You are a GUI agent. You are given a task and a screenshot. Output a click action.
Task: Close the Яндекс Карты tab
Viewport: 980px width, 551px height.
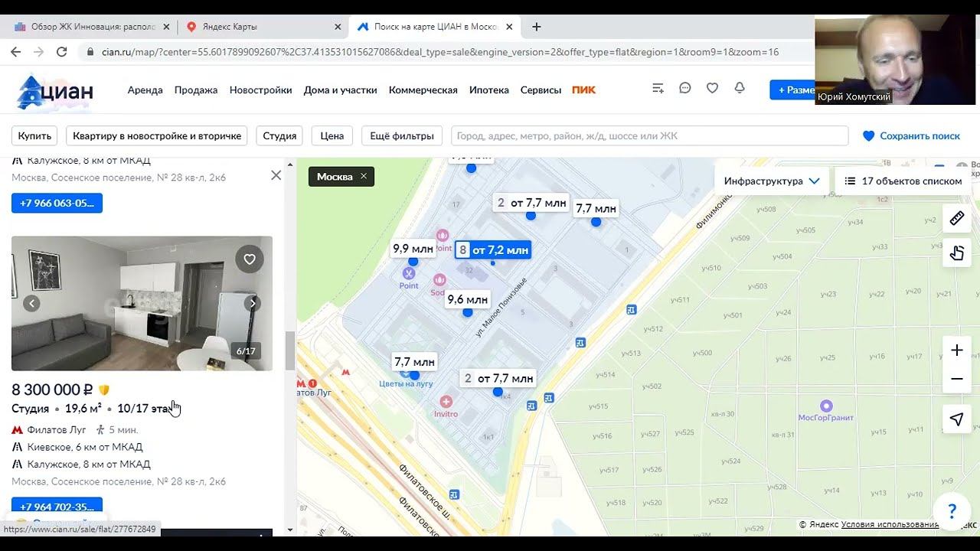pyautogui.click(x=338, y=26)
